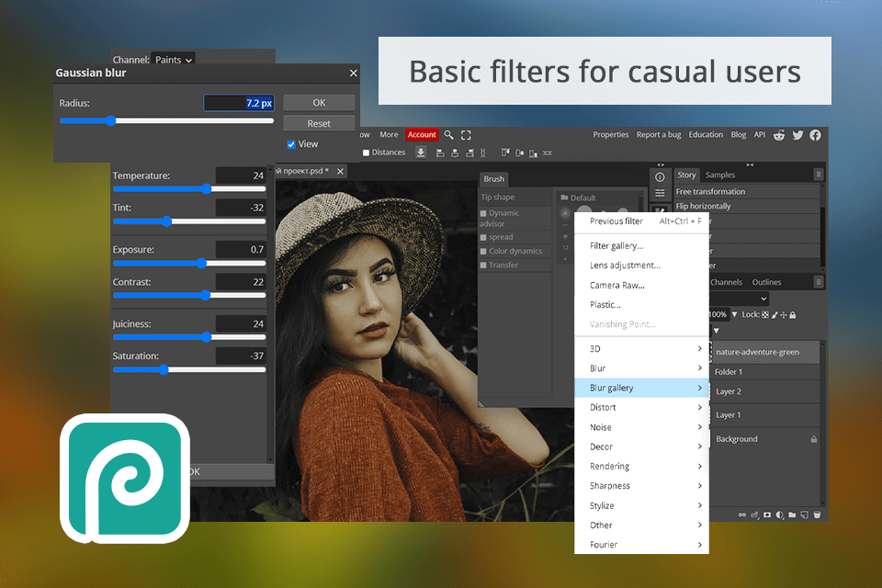Switch to the Samples tab
The image size is (882, 588).
719,175
